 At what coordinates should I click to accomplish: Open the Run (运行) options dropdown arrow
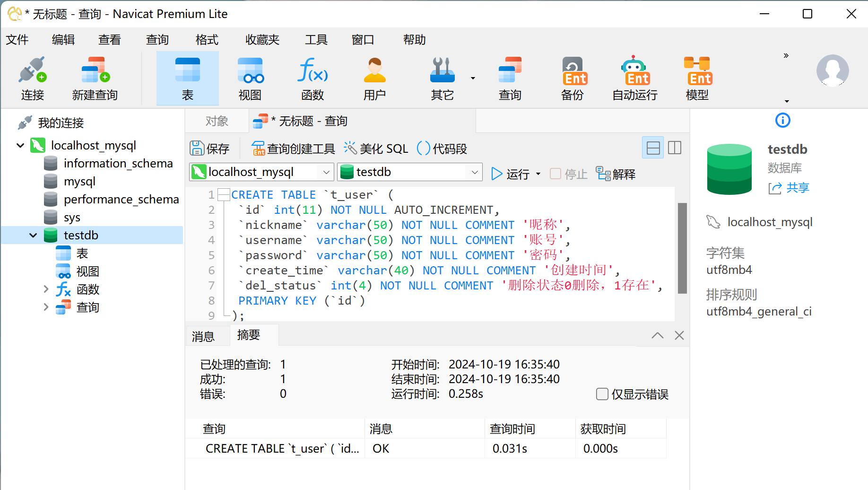[x=538, y=174]
